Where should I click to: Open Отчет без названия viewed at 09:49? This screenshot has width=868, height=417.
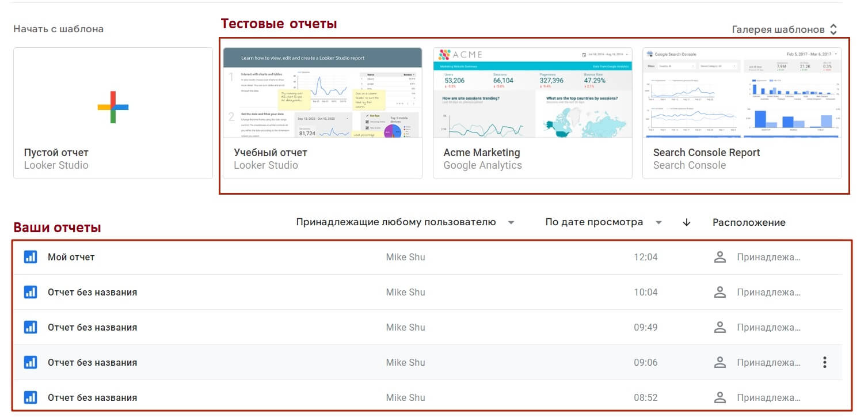[x=93, y=327]
